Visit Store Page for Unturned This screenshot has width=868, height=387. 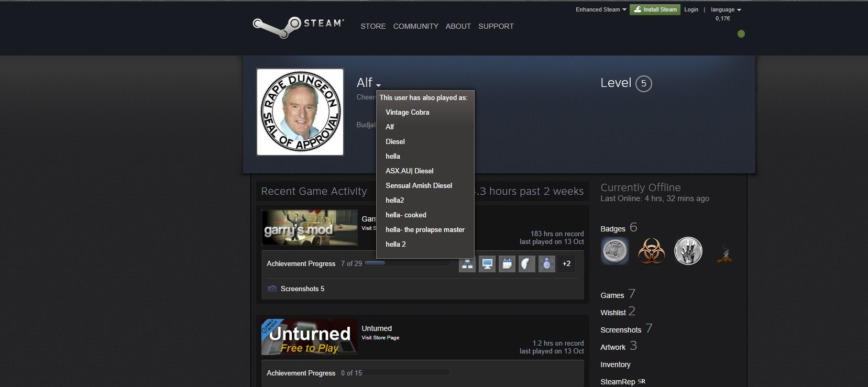(x=380, y=338)
